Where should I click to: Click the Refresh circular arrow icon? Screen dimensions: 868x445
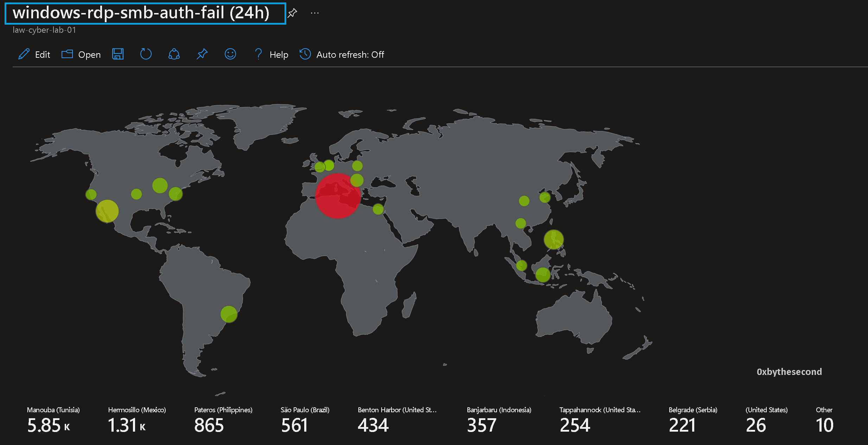tap(146, 54)
